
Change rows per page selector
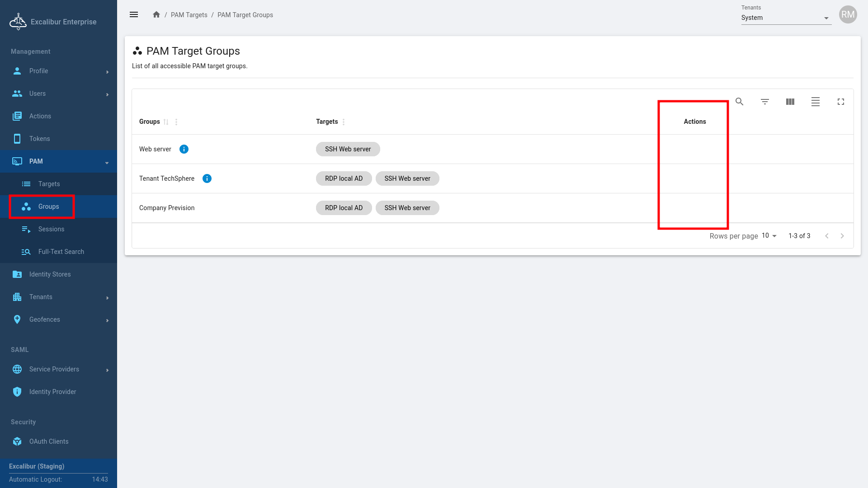(769, 236)
